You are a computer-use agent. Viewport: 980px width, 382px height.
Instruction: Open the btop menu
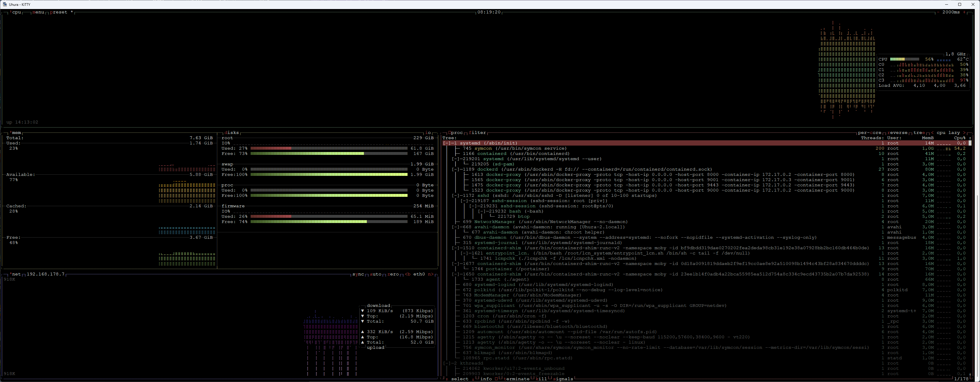tap(38, 12)
